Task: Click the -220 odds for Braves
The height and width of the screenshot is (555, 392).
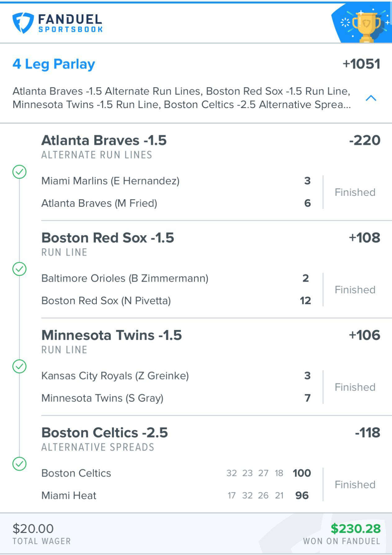Action: pos(365,140)
